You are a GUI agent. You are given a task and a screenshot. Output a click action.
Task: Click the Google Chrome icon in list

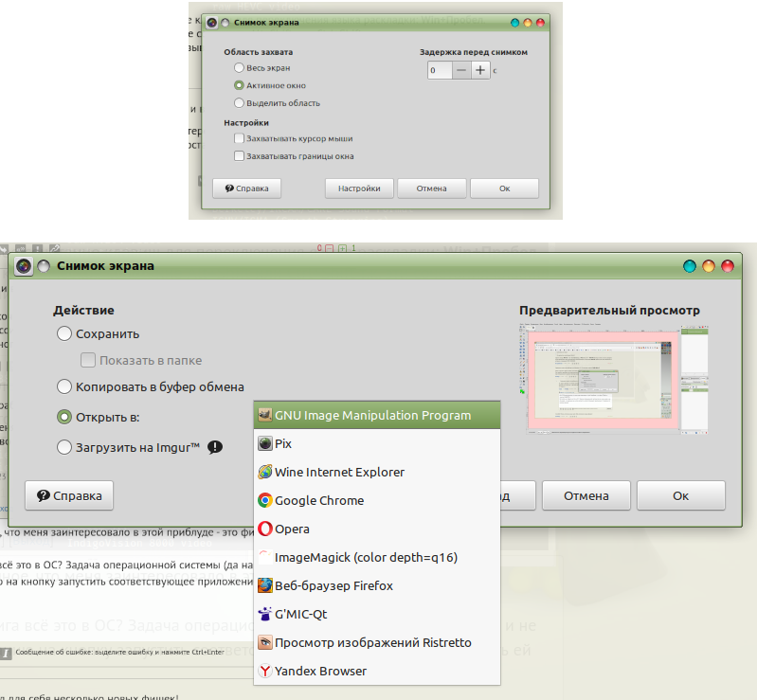coord(266,500)
